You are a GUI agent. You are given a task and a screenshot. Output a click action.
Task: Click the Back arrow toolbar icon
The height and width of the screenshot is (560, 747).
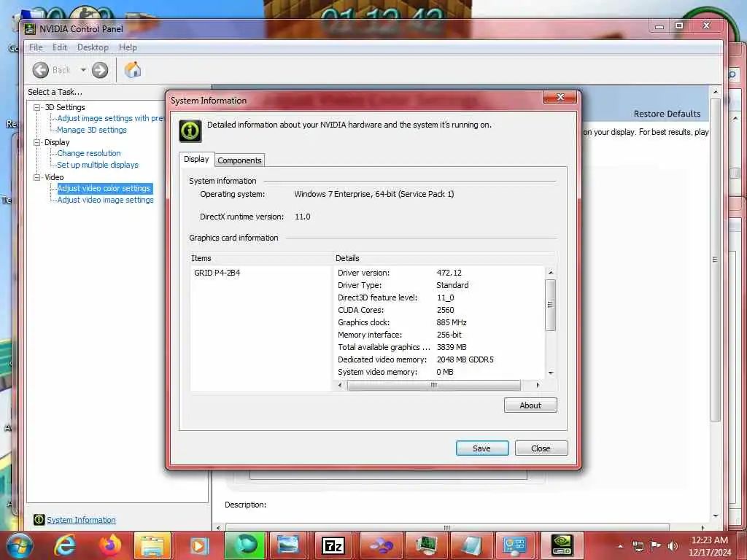(x=41, y=70)
